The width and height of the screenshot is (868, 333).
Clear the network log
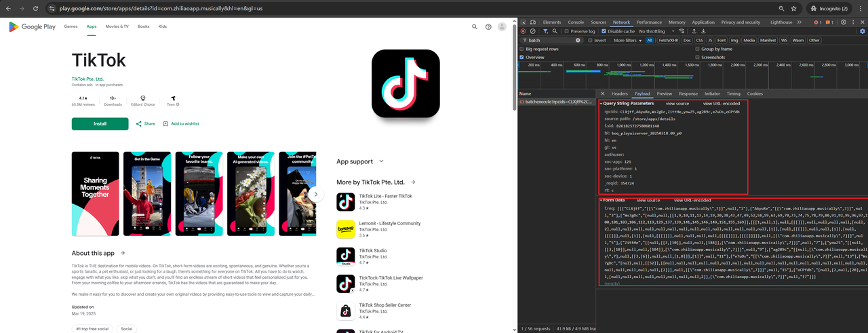pyautogui.click(x=532, y=31)
